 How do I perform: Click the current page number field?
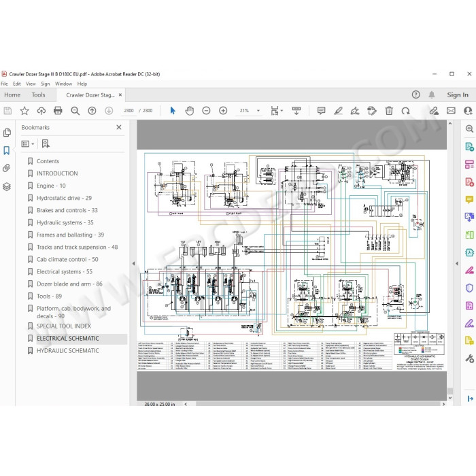pos(129,111)
